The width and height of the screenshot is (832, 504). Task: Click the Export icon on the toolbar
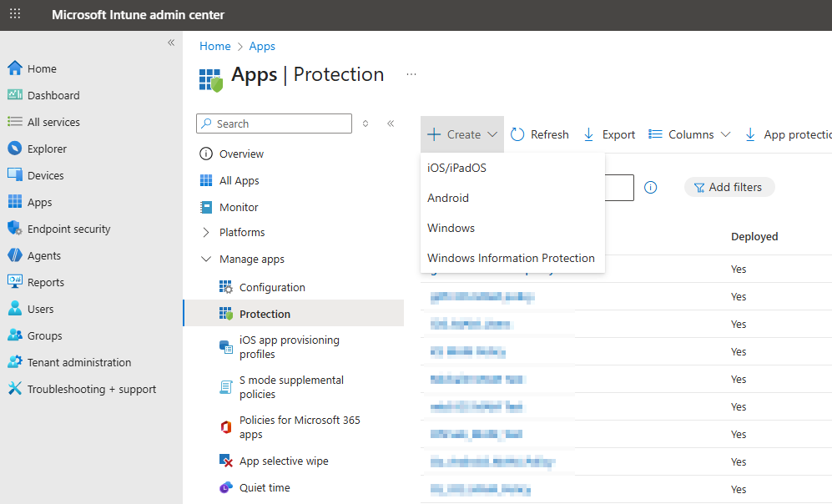click(589, 134)
